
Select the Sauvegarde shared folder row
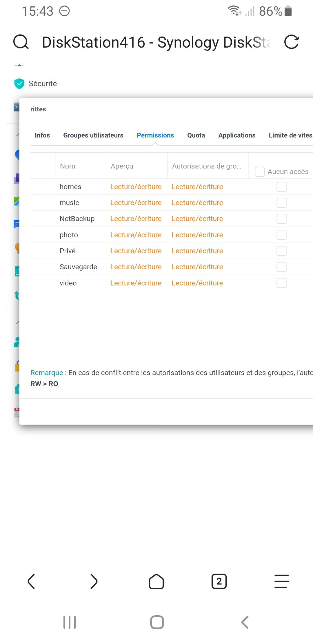[x=172, y=267]
